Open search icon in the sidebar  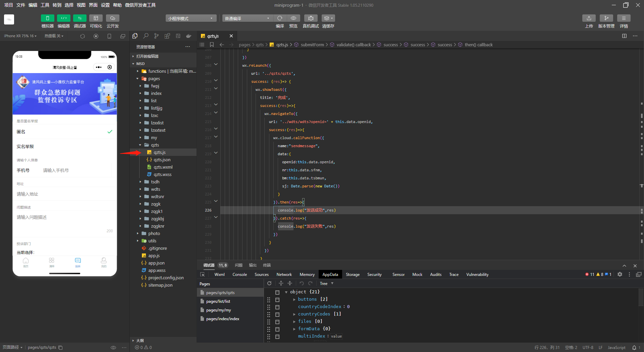[x=146, y=36]
